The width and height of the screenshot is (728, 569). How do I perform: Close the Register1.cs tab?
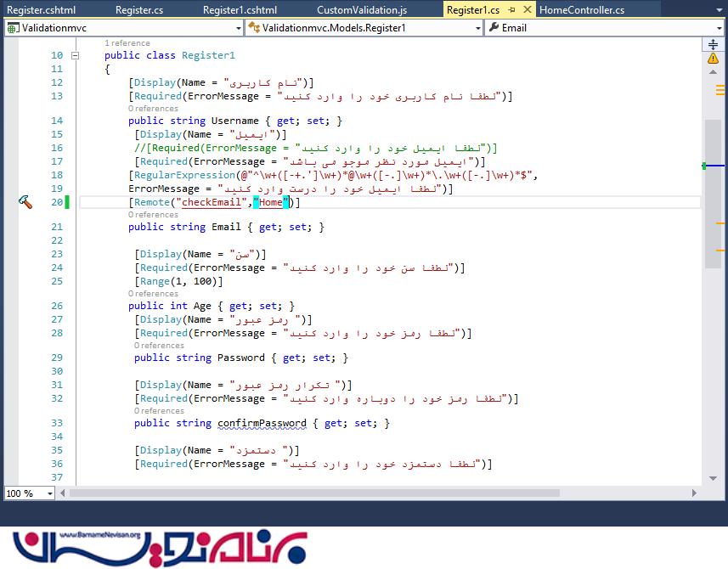point(526,10)
